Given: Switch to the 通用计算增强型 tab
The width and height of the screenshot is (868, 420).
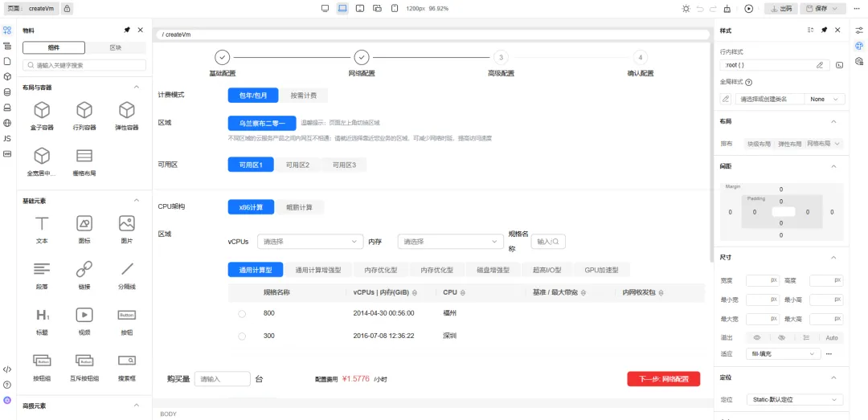Looking at the screenshot, I should [318, 270].
